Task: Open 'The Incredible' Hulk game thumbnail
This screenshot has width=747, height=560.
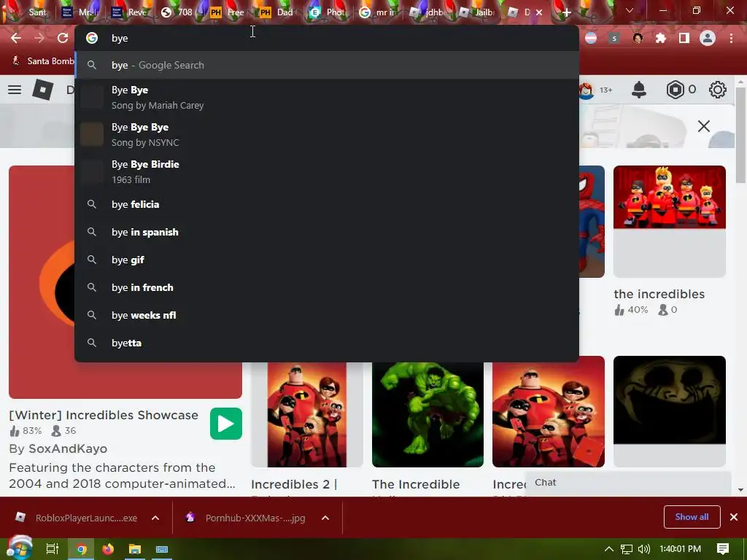Action: 427,414
